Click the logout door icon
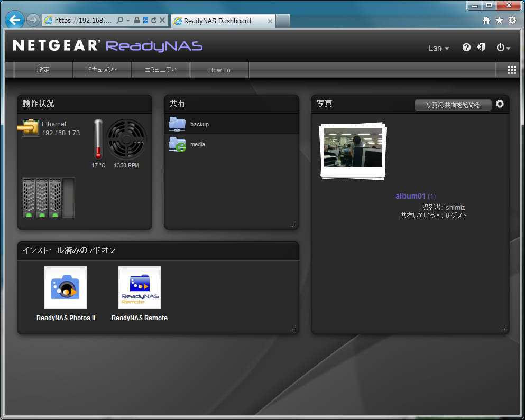 click(481, 48)
